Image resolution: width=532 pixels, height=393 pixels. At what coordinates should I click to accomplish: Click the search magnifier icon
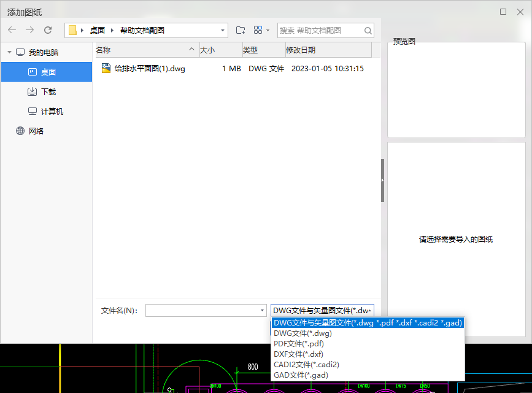(x=368, y=30)
